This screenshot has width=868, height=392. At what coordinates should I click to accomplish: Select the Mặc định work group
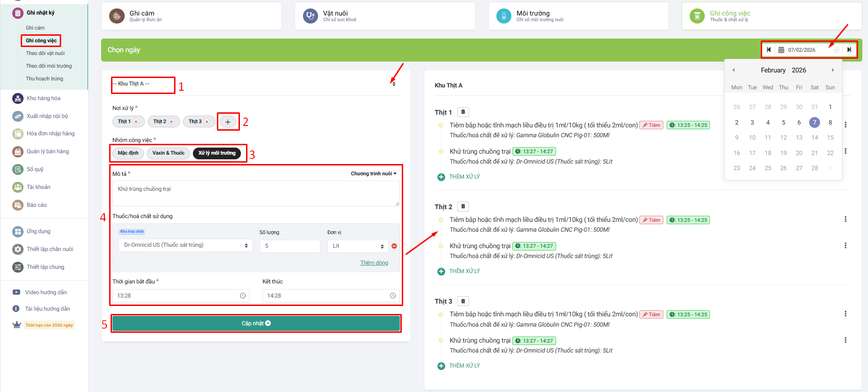pyautogui.click(x=128, y=153)
